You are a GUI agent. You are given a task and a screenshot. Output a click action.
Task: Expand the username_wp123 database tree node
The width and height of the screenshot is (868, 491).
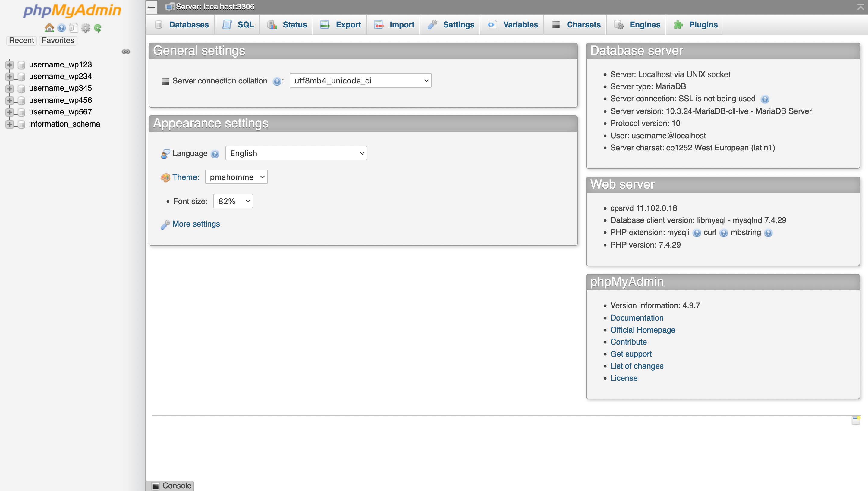coord(9,65)
